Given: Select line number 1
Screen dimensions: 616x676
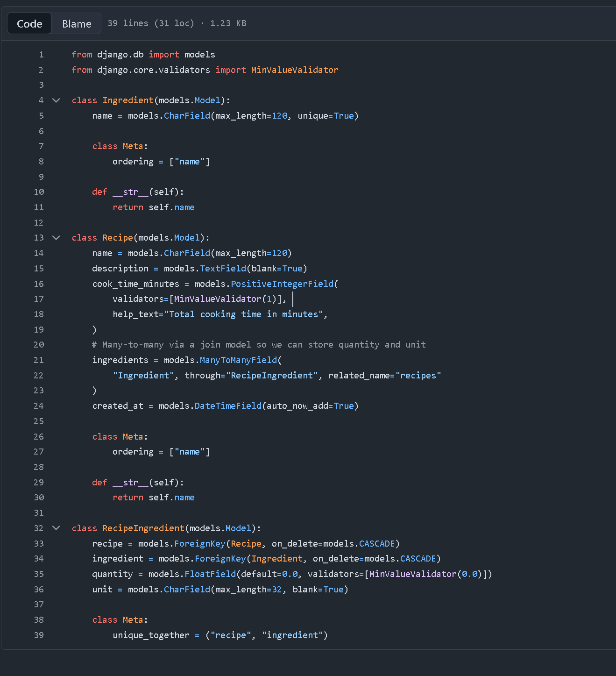Looking at the screenshot, I should pos(41,54).
